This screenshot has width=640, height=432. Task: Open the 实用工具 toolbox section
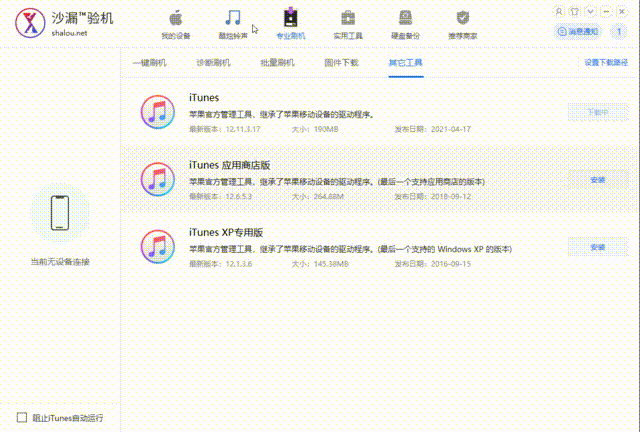click(x=348, y=25)
